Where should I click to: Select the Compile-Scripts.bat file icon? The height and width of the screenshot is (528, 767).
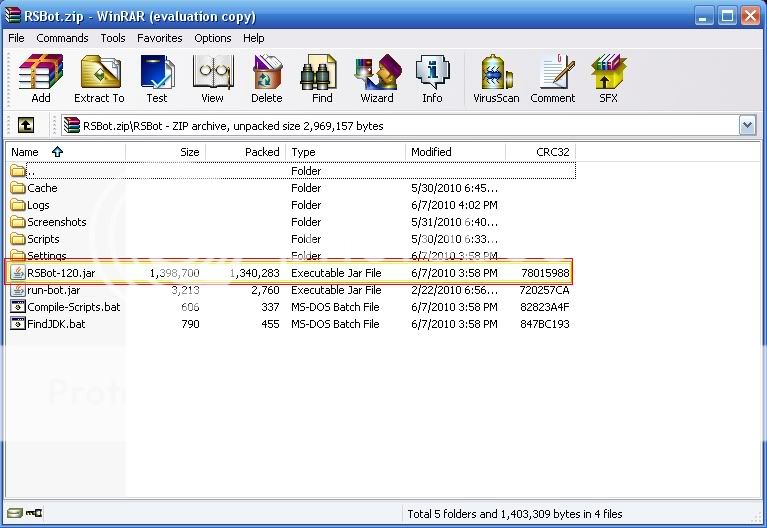point(18,307)
